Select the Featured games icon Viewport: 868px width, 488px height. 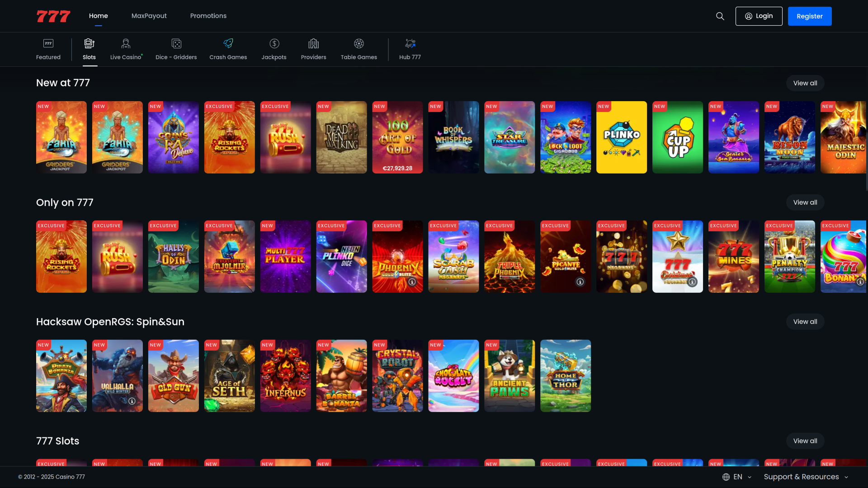48,43
